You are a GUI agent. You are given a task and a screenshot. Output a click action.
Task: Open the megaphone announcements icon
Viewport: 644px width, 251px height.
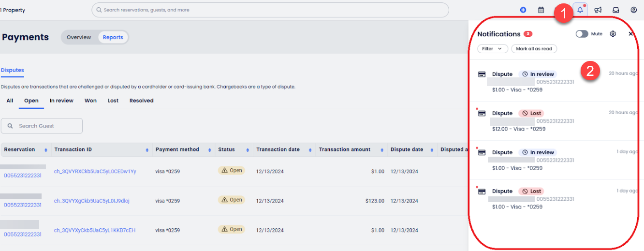pyautogui.click(x=598, y=10)
